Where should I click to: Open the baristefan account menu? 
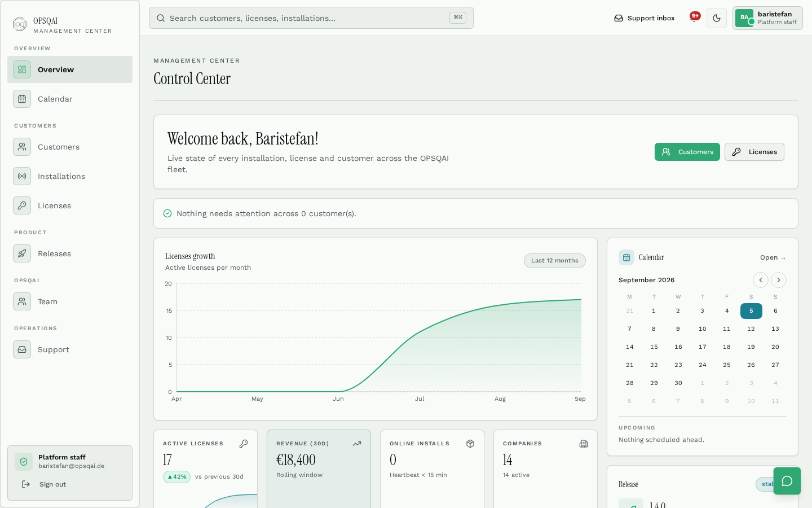(767, 18)
